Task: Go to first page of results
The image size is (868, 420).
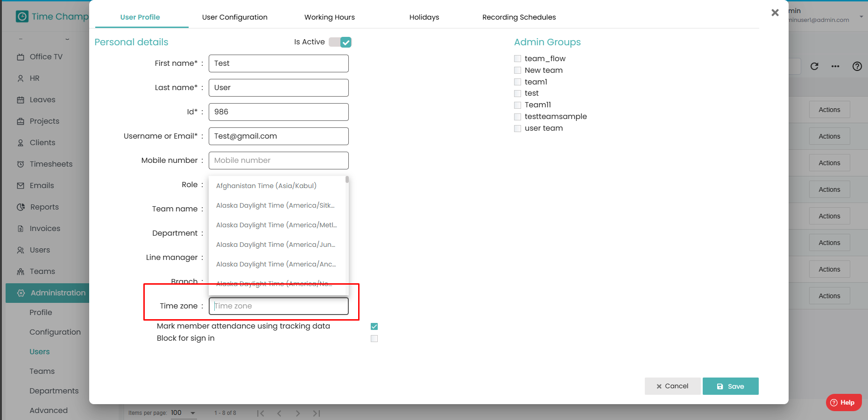Action: point(261,413)
